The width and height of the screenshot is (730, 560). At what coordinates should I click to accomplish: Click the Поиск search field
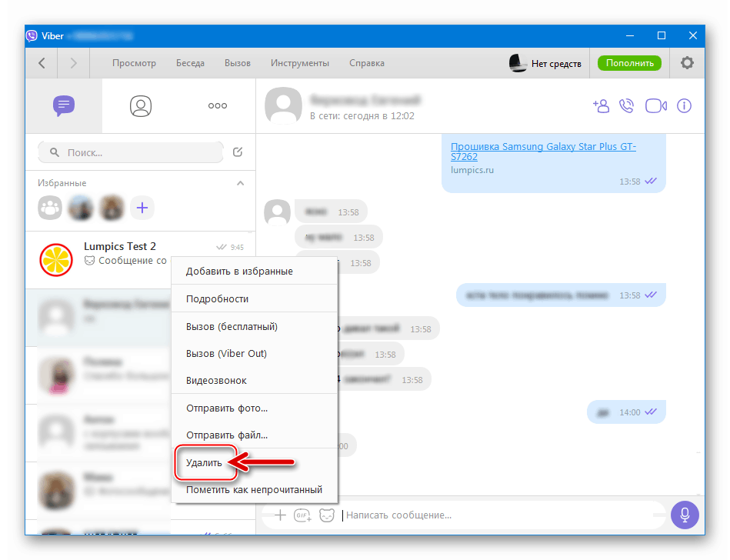pos(129,153)
